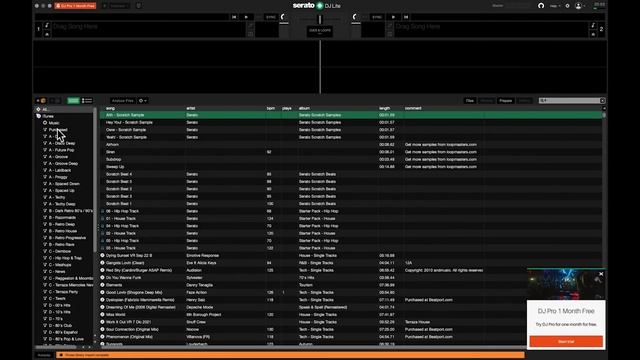Click the orange library import status bar
Viewport: 640px width, 360px height.
(x=291, y=355)
